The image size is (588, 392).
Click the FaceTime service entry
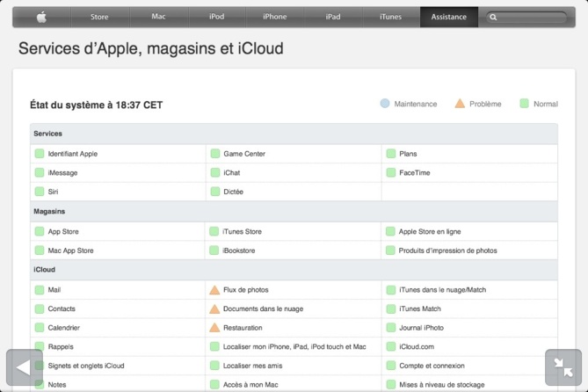click(x=414, y=173)
